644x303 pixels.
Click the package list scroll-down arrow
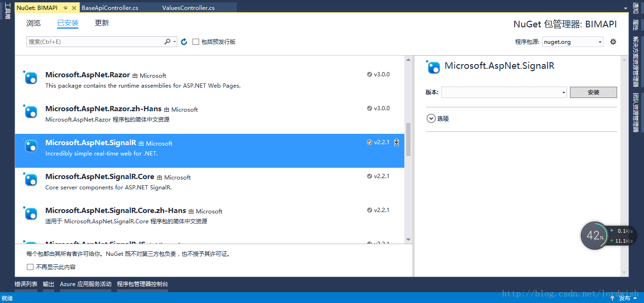pos(408,240)
